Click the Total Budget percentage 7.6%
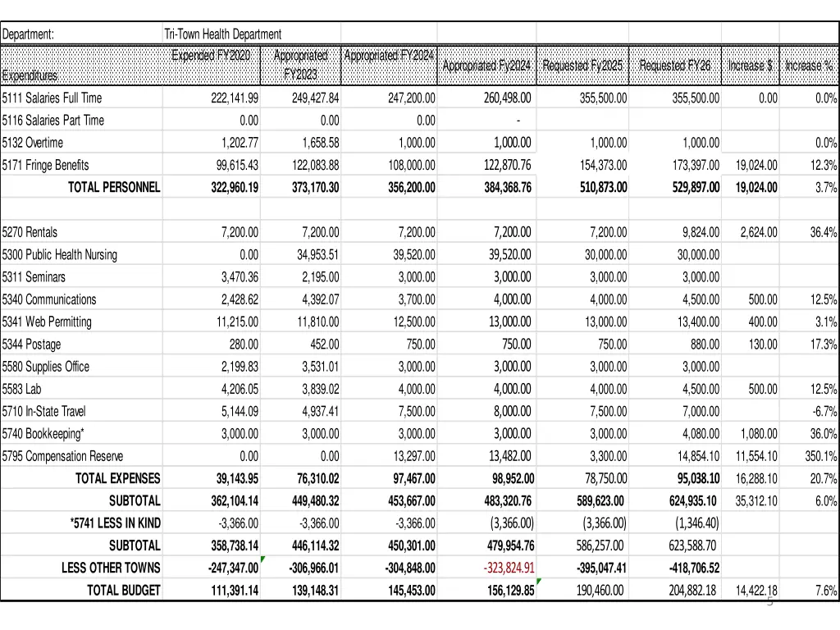Screen dimensions: 840x630 826,591
